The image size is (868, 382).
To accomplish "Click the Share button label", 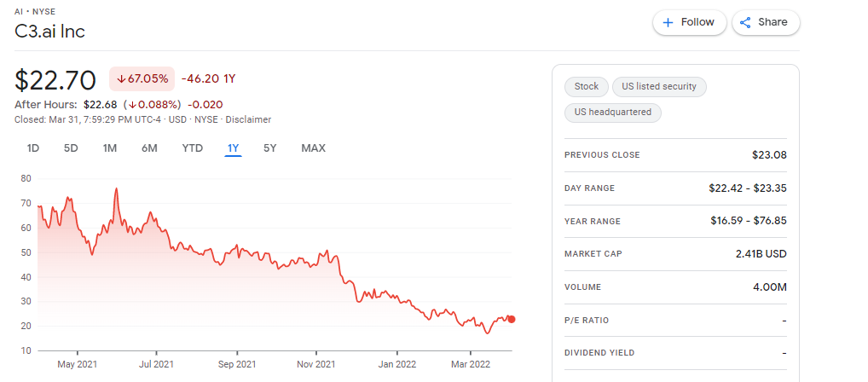I will 773,22.
